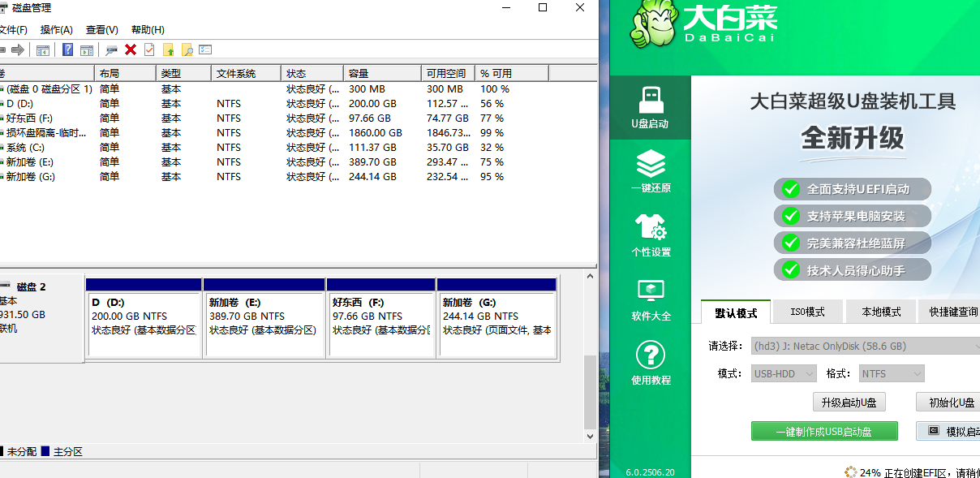Screen dimensions: 980x478
Task: Select the D (D:) 200.00 GB partition block
Action: tap(144, 317)
